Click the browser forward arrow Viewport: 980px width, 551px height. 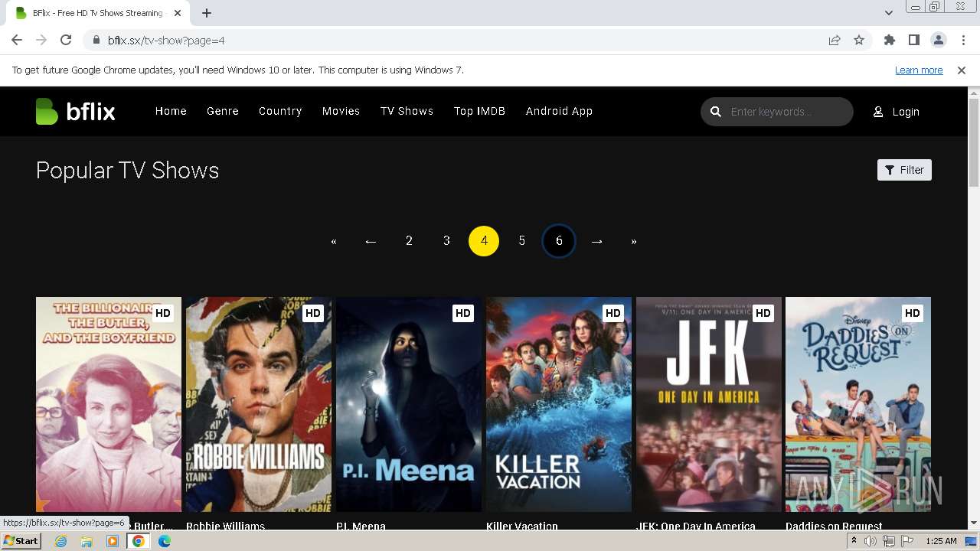tap(41, 41)
